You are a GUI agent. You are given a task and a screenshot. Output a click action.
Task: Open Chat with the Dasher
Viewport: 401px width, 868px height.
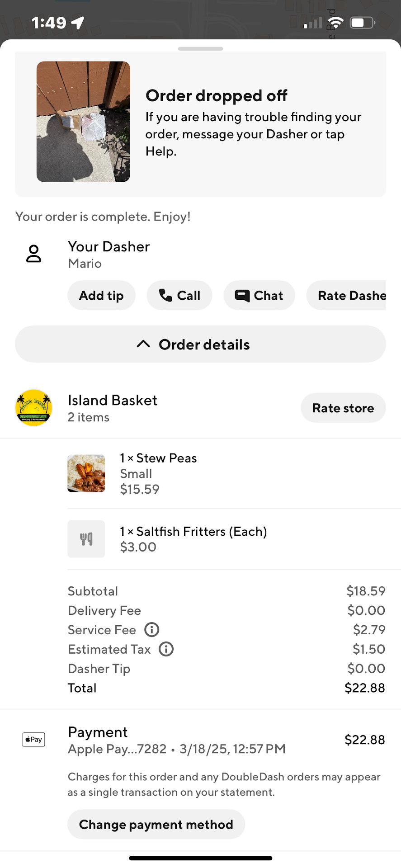(x=259, y=296)
